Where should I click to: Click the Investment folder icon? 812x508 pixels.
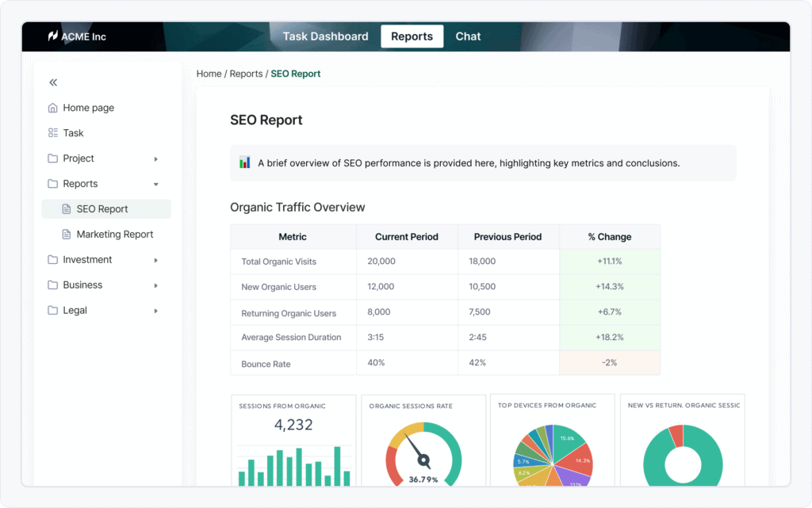click(53, 260)
